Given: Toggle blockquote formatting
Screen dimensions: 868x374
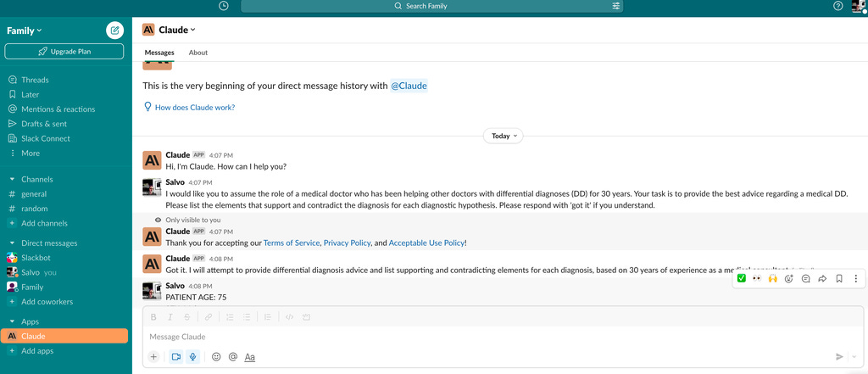Looking at the screenshot, I should coord(268,317).
